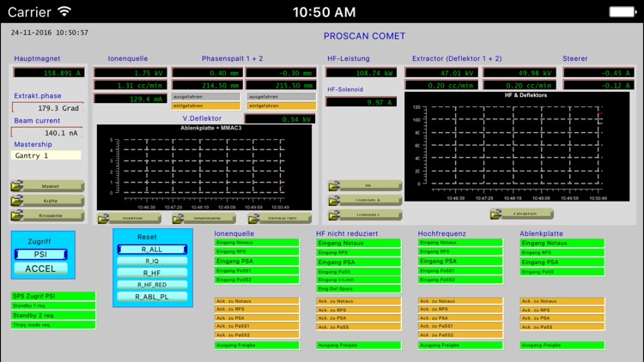Select PSI access button

40,255
